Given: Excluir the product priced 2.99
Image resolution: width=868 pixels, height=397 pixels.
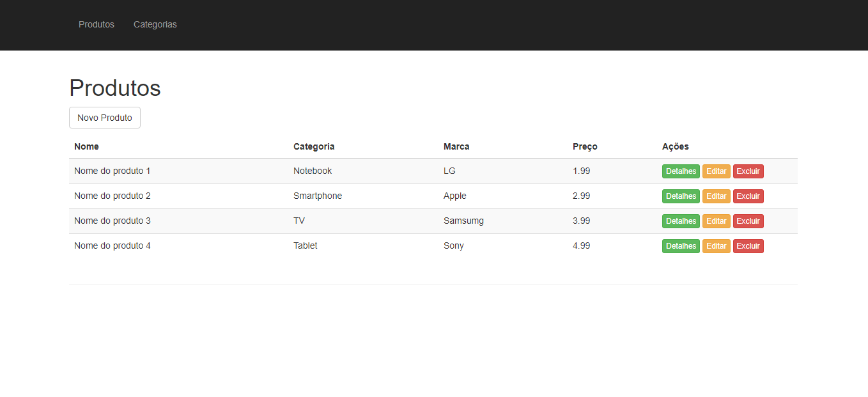Looking at the screenshot, I should tap(748, 196).
